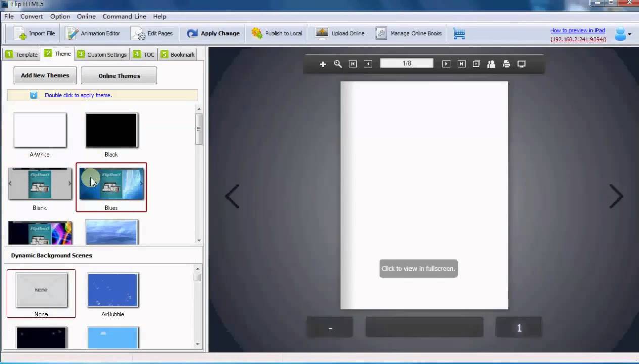Click the print icon in viewer
This screenshot has width=639, height=364.
506,64
